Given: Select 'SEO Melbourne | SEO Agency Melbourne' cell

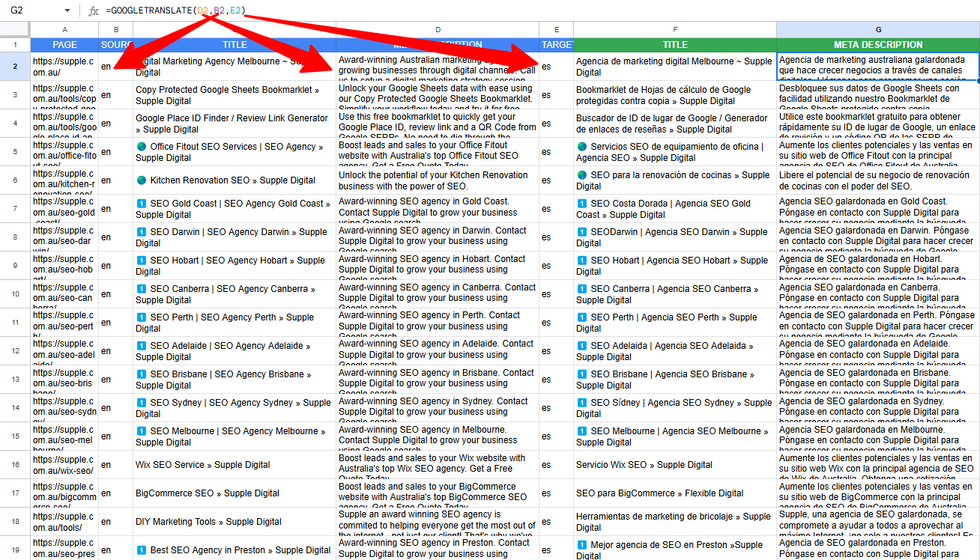Looking at the screenshot, I should tap(235, 436).
